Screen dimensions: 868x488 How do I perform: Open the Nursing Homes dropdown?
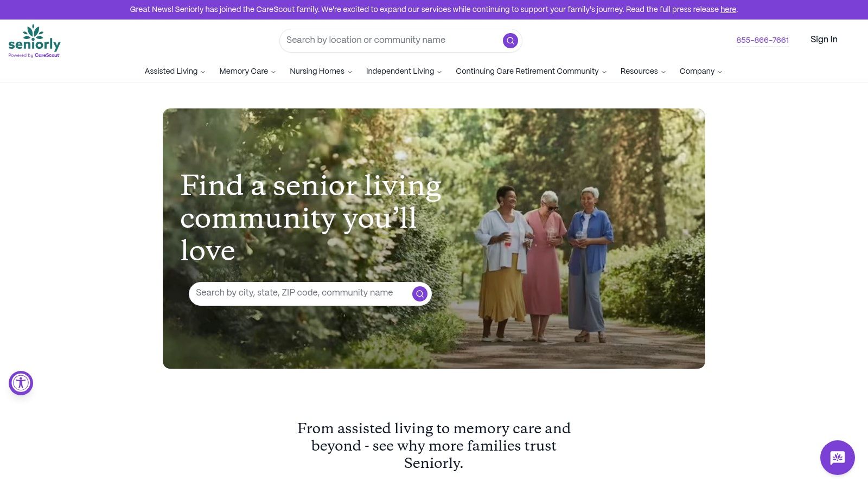pyautogui.click(x=321, y=71)
